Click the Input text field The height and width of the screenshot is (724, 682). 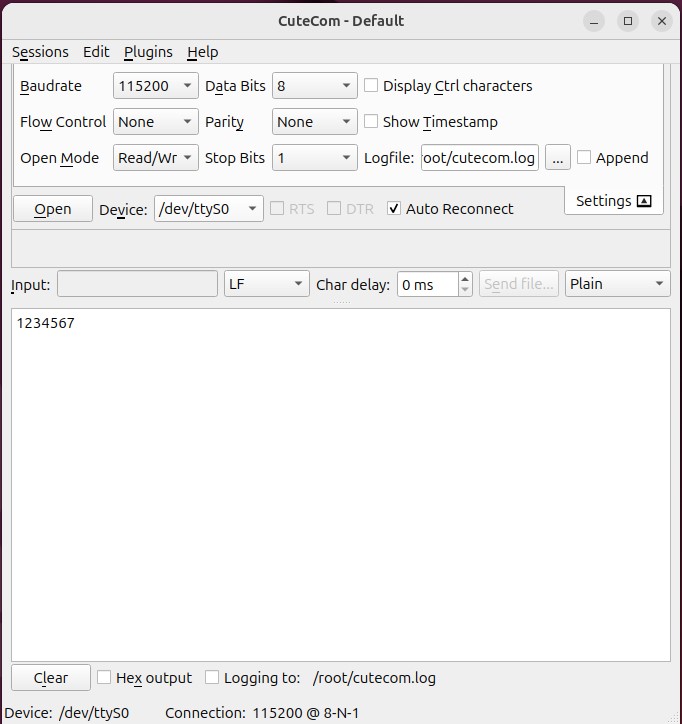point(137,284)
